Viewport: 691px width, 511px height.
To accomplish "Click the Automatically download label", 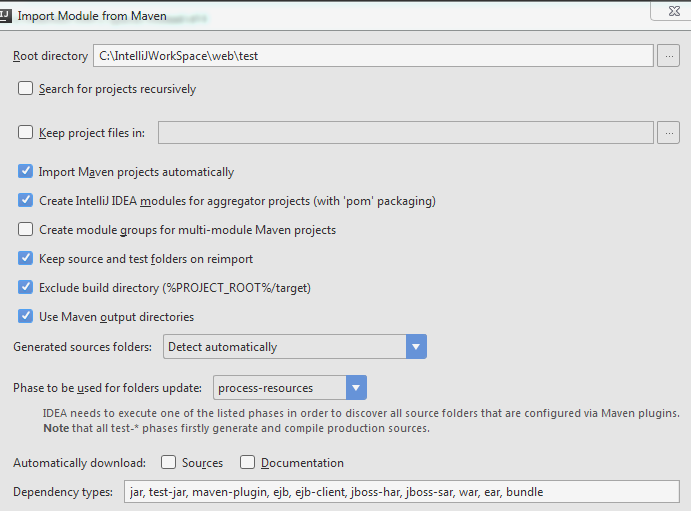I will click(x=79, y=463).
